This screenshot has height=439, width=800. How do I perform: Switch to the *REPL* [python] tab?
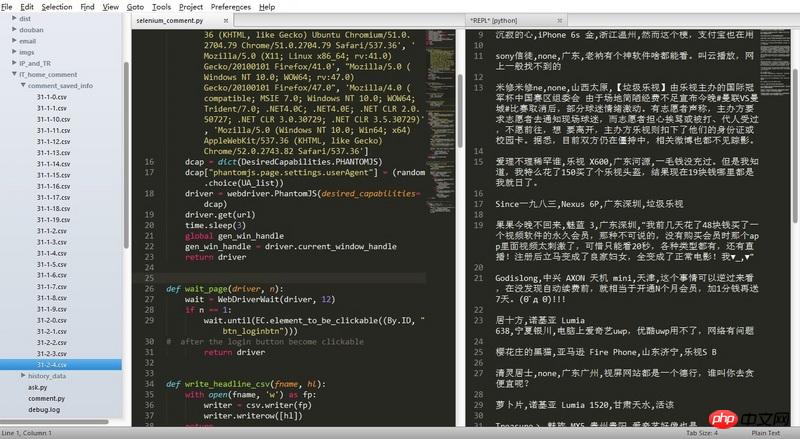(500, 20)
